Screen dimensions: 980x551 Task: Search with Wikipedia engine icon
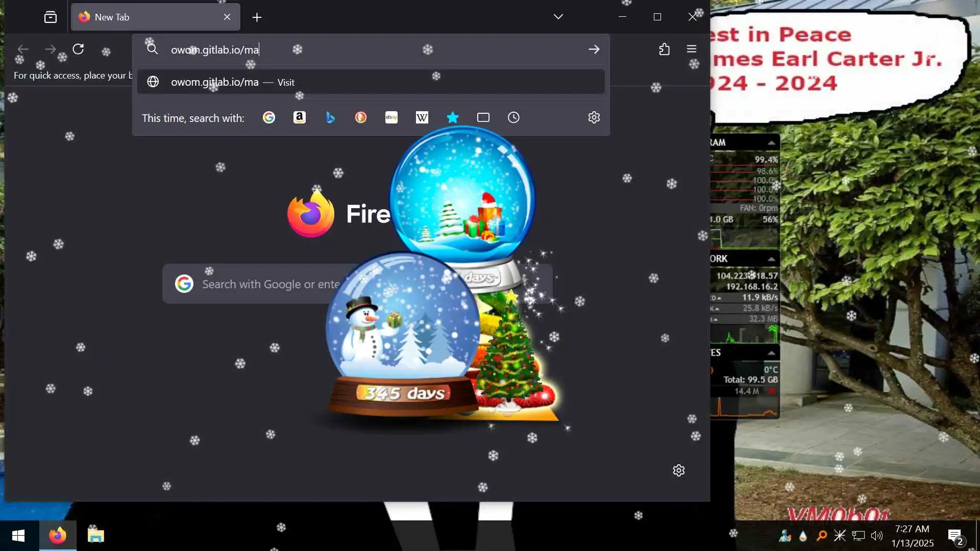422,118
